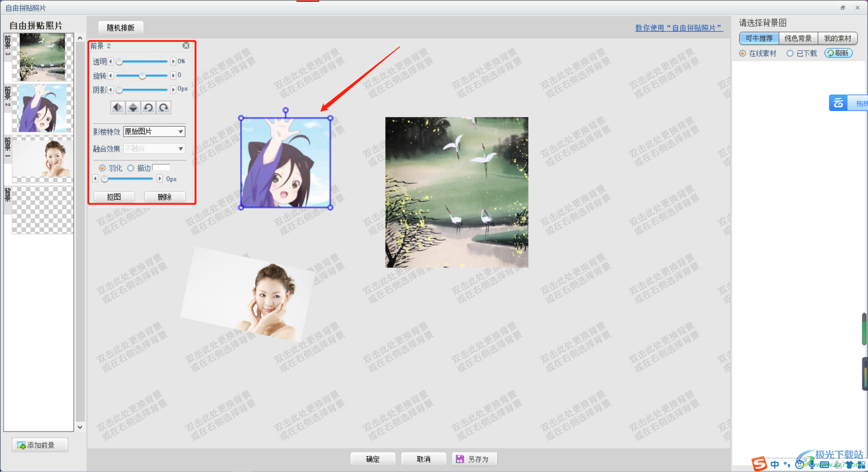The width and height of the screenshot is (868, 472).
Task: Click the right arrow of 旋转 slider
Action: click(173, 75)
